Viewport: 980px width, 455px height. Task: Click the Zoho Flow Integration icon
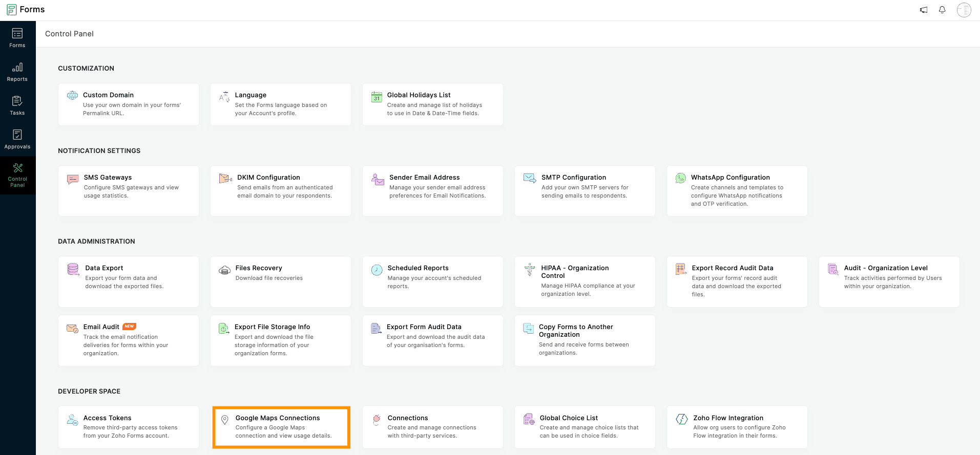click(x=682, y=419)
